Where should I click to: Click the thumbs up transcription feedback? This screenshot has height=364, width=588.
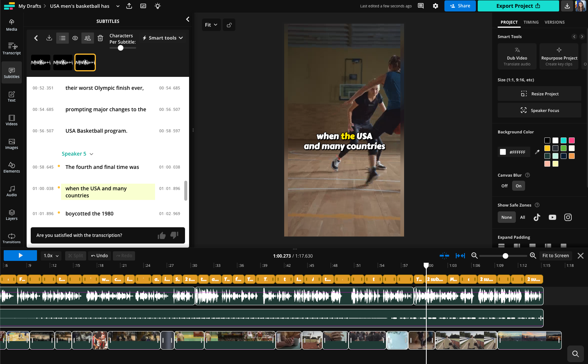(161, 235)
